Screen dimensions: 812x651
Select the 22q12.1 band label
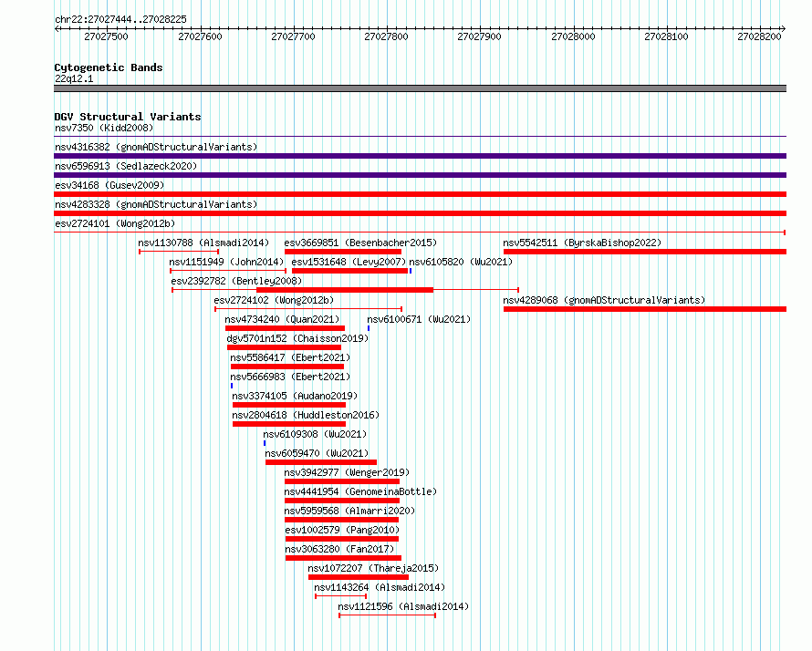click(x=74, y=78)
